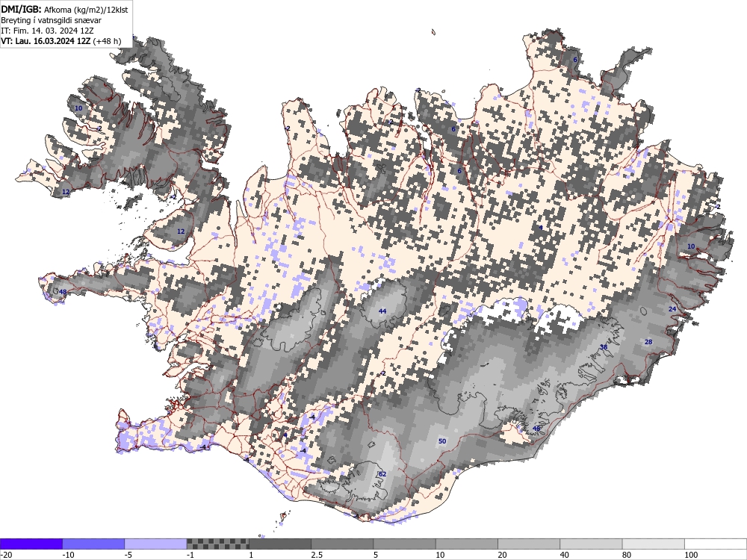Click the legend label '-10'
Image resolution: width=747 pixels, height=560 pixels.
[x=68, y=555]
